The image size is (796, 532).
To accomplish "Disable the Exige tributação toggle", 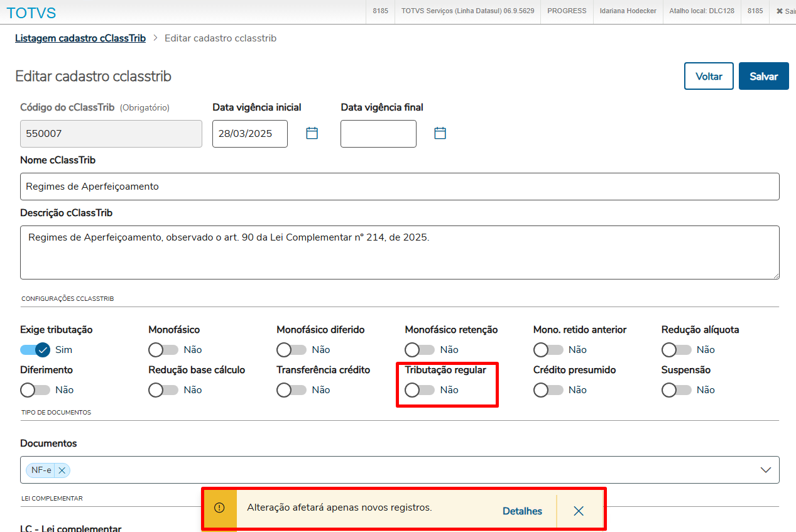I will 35,350.
